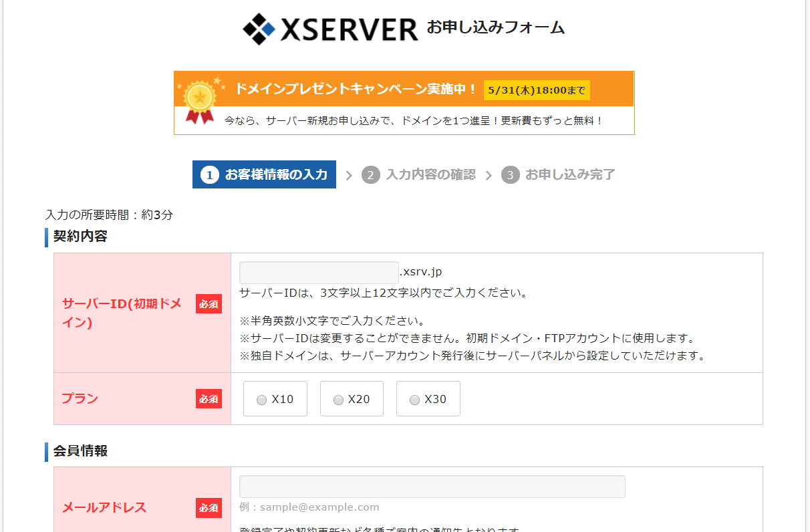Click the 入力の所要時間：約3分 text
The image size is (810, 532).
click(x=109, y=215)
